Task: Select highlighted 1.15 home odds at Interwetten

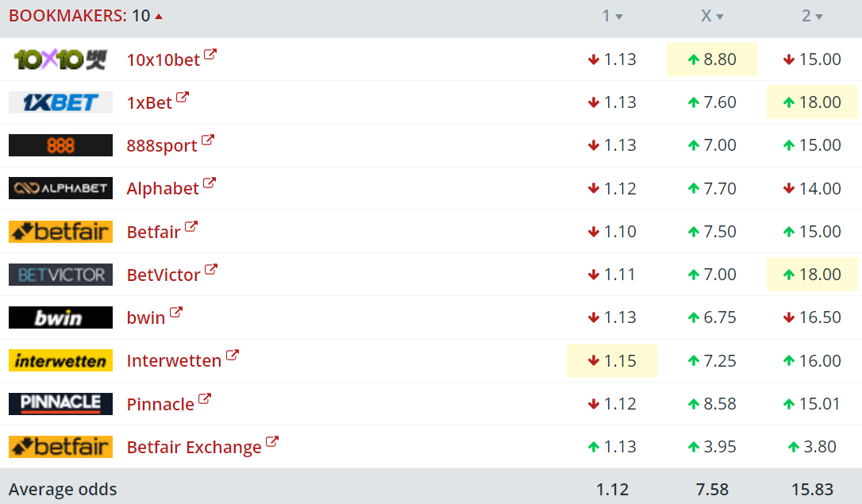Action: 612,360
